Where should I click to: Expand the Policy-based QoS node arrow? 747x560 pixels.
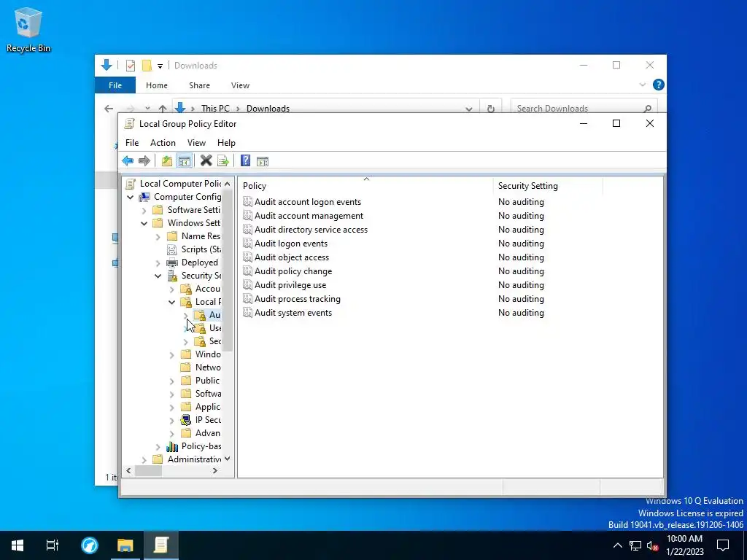point(158,447)
